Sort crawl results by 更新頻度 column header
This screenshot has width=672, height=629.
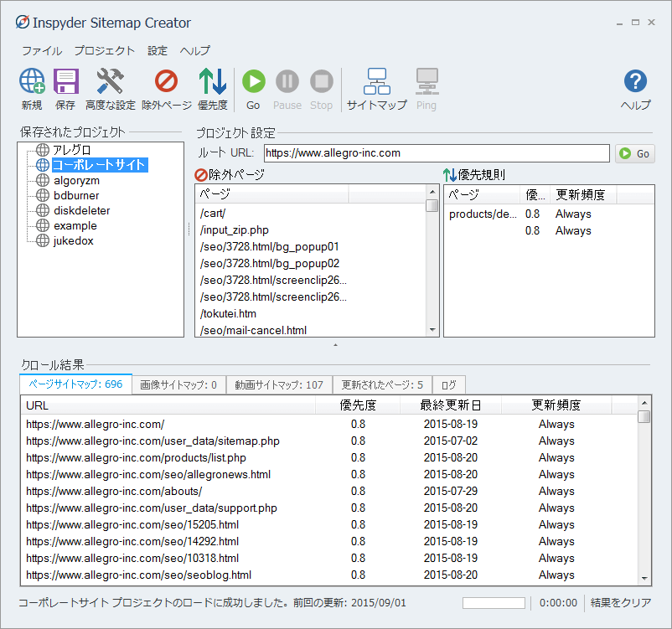click(x=556, y=405)
